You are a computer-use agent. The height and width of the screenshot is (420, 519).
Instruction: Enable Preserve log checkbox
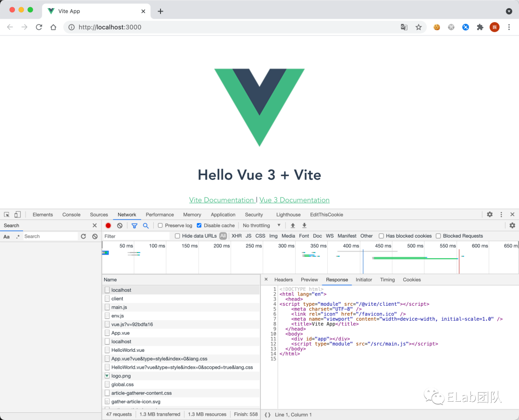[160, 226]
